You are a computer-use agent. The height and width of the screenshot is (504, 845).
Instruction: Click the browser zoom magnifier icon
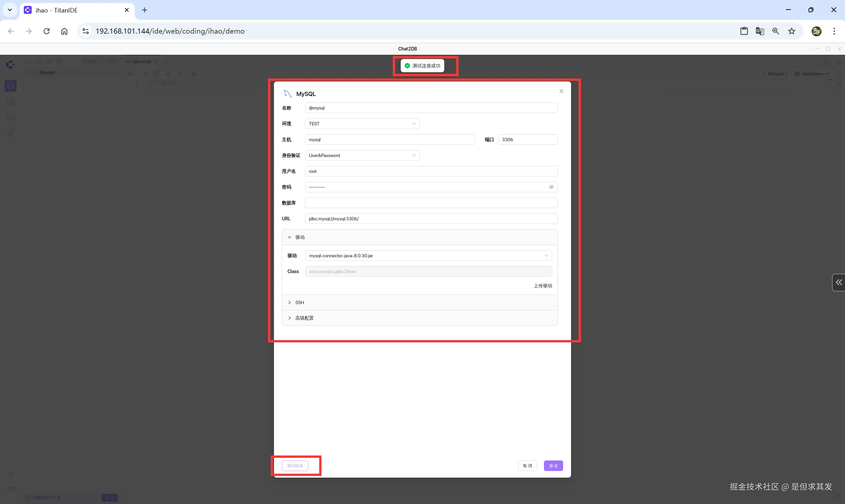776,31
